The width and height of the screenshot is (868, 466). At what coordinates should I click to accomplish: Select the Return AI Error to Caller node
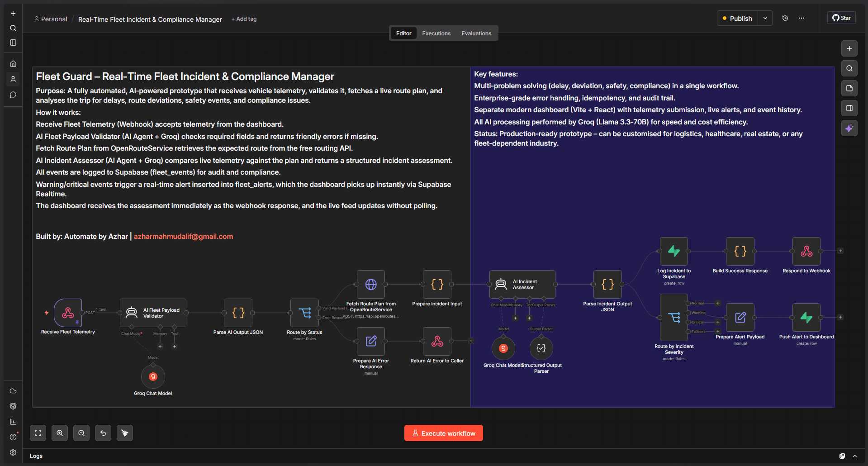point(437,341)
